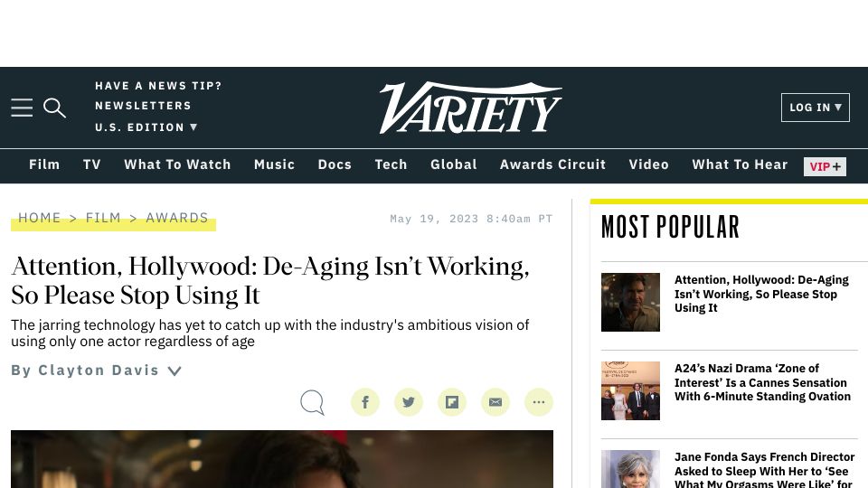This screenshot has width=868, height=488.
Task: Click HOME in the breadcrumb
Action: coord(39,218)
